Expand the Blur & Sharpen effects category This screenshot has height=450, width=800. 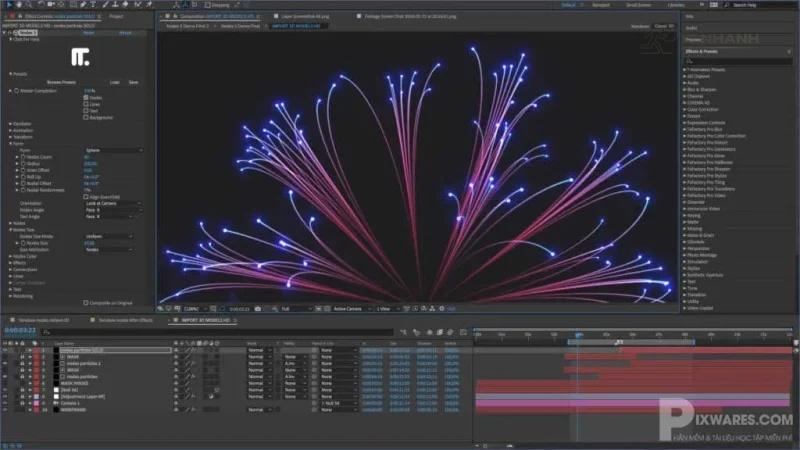[685, 89]
